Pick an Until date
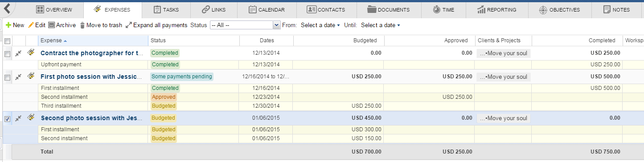Viewport: 644px width, 162px height. click(380, 25)
